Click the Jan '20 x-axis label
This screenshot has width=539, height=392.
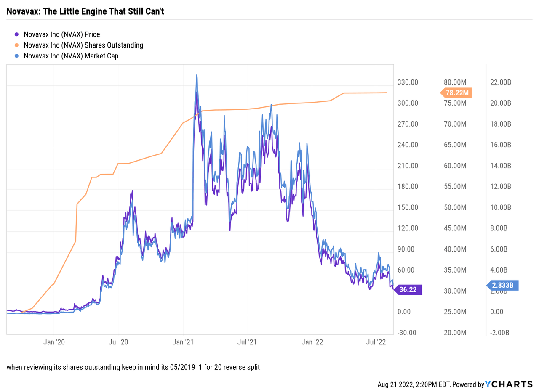[54, 342]
